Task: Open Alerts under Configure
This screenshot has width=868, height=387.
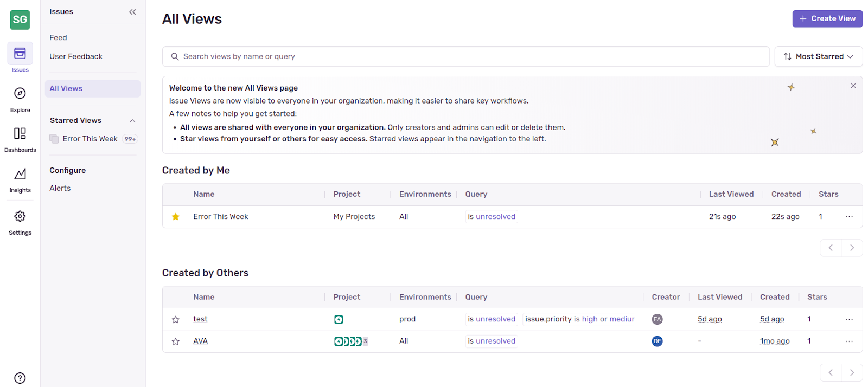Action: [x=60, y=188]
